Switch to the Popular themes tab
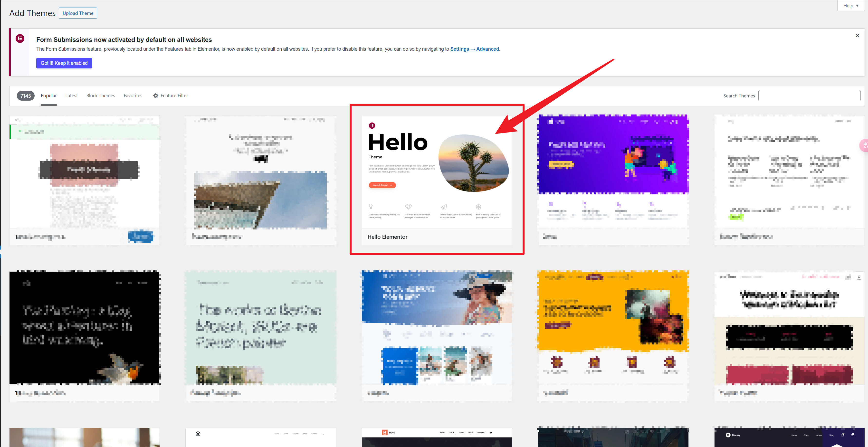The height and width of the screenshot is (447, 868). point(48,95)
